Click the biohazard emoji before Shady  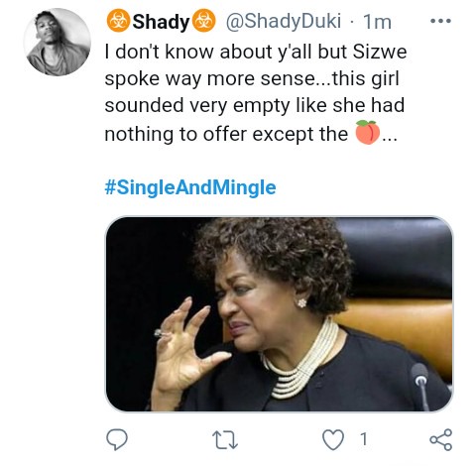click(118, 21)
